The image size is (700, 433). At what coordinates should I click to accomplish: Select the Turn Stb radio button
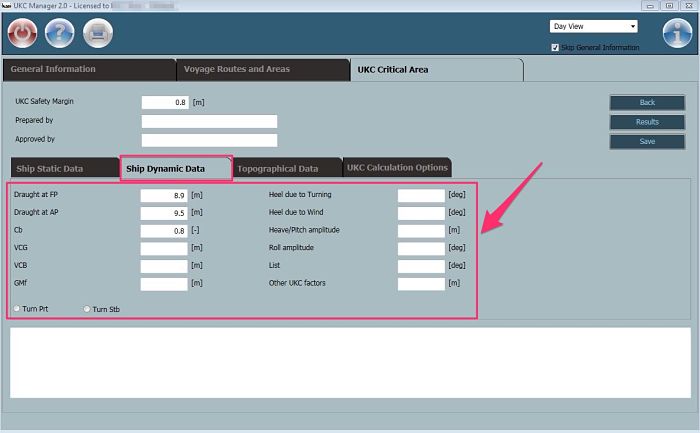point(87,309)
